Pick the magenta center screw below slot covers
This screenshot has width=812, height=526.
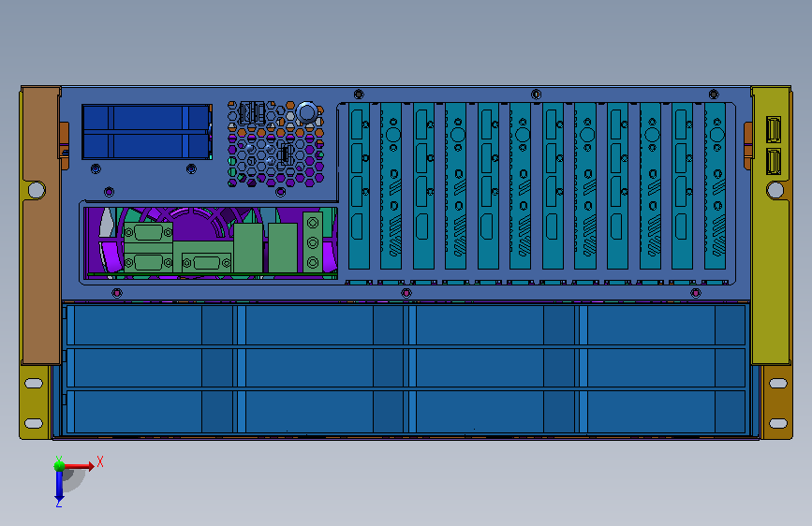(406, 294)
